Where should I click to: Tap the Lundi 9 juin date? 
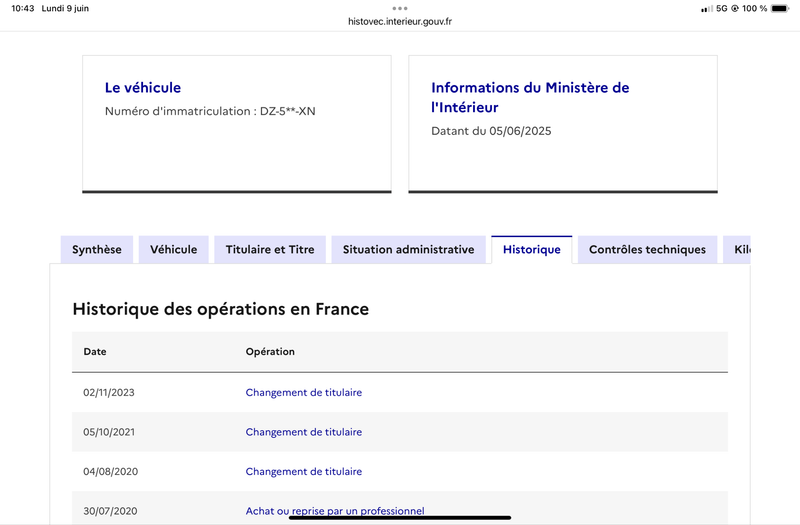pos(65,8)
